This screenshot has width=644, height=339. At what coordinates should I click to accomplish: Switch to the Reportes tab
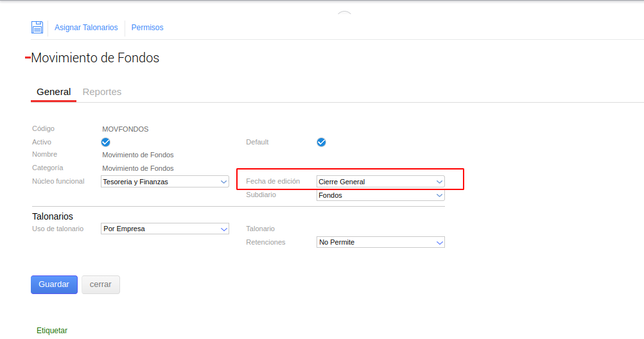[102, 92]
